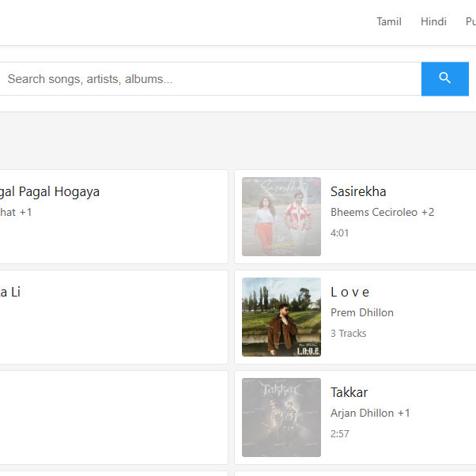
Task: Open the L o v e album artwork
Action: (x=281, y=317)
